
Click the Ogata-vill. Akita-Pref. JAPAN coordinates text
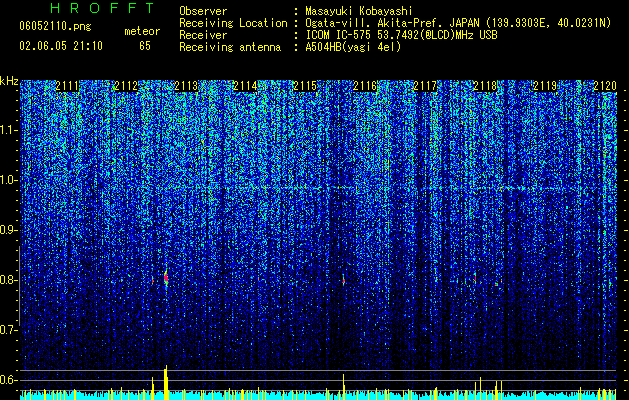tap(458, 23)
